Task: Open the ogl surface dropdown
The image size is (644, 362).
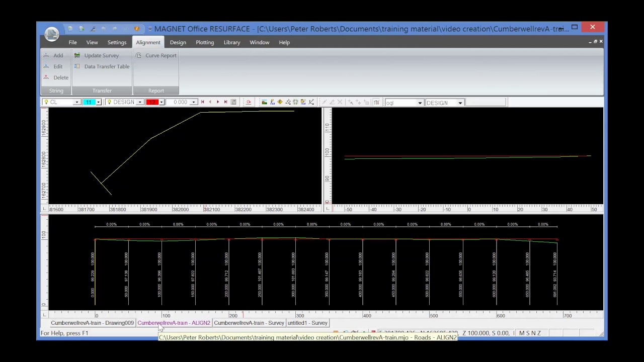Action: (420, 103)
